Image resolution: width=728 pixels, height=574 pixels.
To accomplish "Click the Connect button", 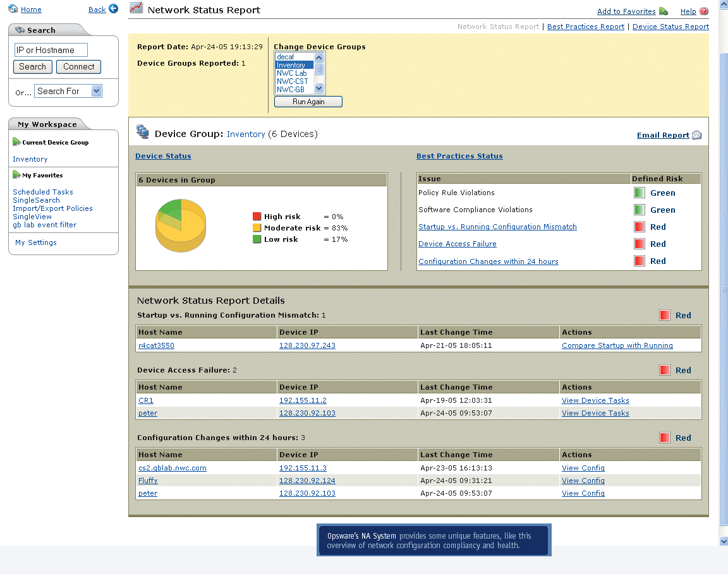I will click(78, 67).
